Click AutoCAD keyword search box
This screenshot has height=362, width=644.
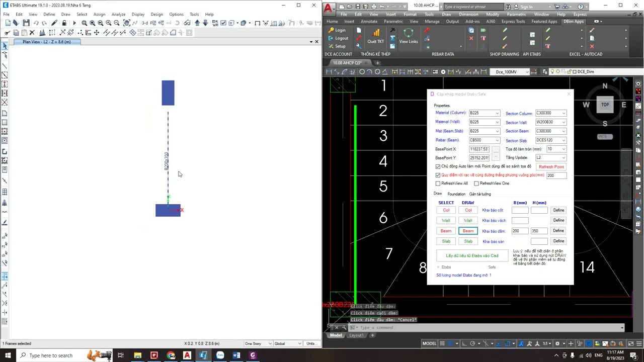[x=474, y=7]
